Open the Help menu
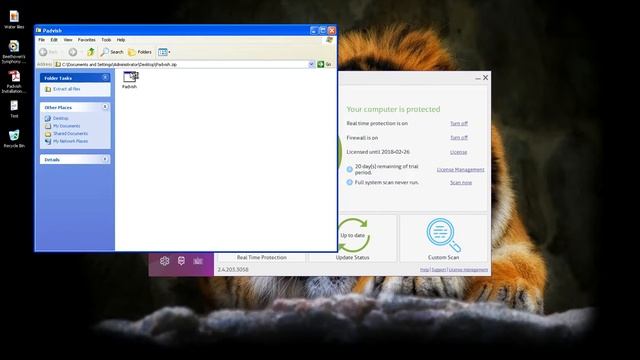This screenshot has height=360, width=640. (x=121, y=40)
